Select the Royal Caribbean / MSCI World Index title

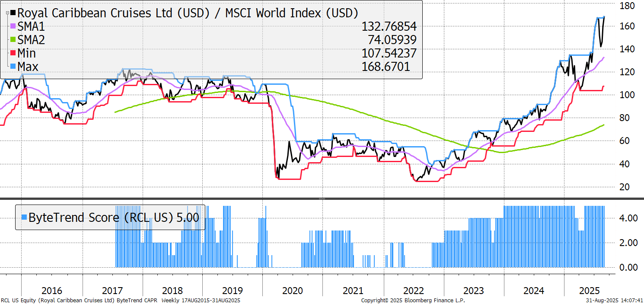(188, 13)
